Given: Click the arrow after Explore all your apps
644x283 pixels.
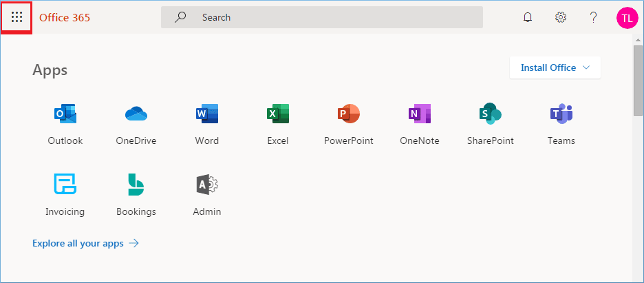Looking at the screenshot, I should click(134, 244).
